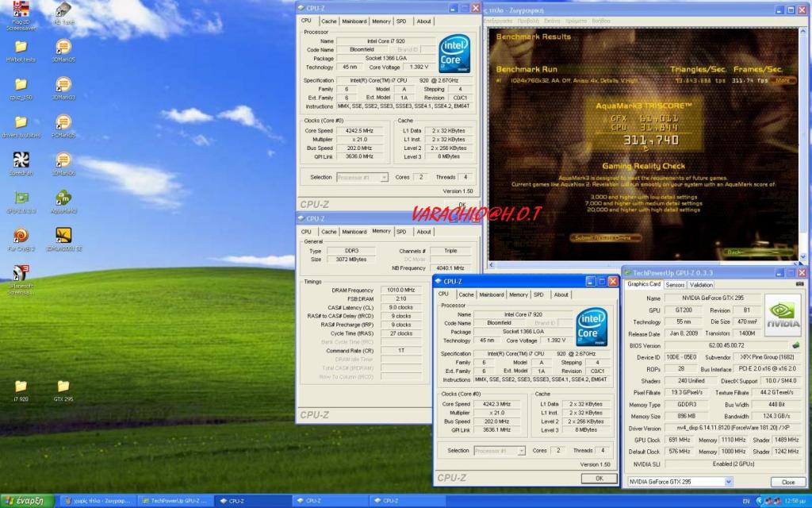This screenshot has width=812, height=508.
Task: Open the Validation tab in GPU-Z
Action: pyautogui.click(x=701, y=285)
